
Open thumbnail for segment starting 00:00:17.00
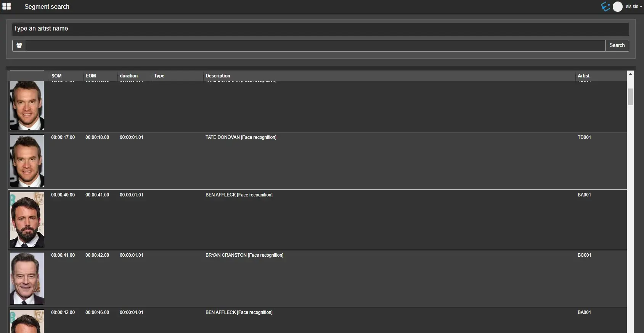click(x=27, y=161)
